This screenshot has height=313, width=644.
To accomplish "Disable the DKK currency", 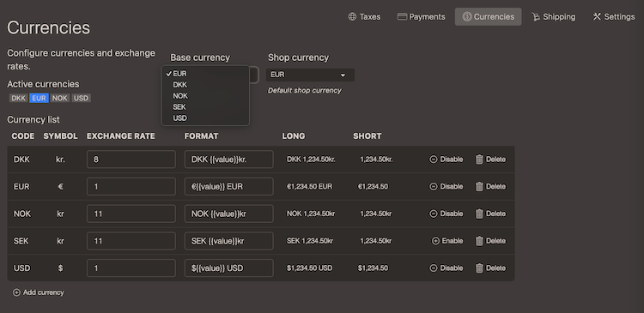I will [x=446, y=160].
